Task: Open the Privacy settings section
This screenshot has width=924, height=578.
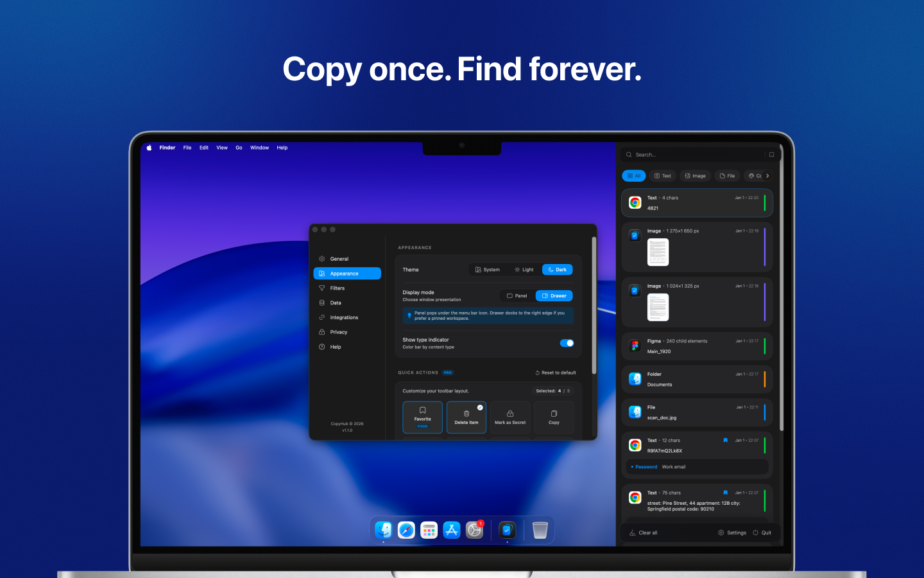Action: (338, 332)
